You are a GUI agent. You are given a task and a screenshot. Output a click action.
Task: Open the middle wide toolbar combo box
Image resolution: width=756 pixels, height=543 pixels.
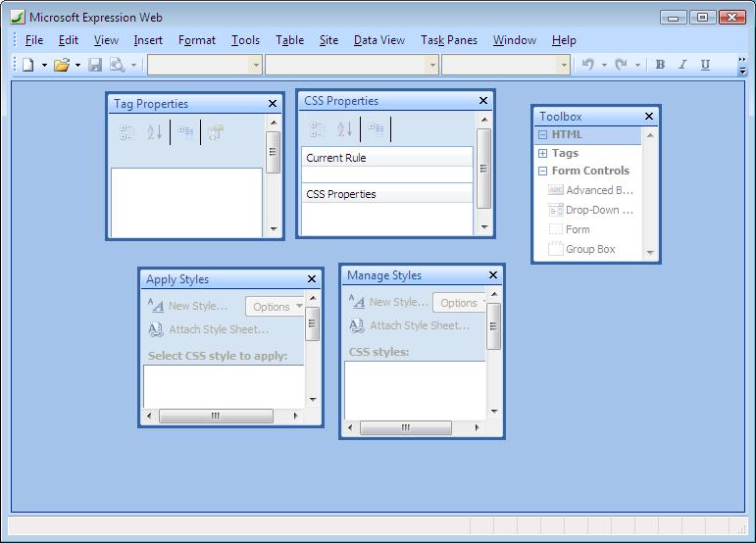[x=352, y=65]
